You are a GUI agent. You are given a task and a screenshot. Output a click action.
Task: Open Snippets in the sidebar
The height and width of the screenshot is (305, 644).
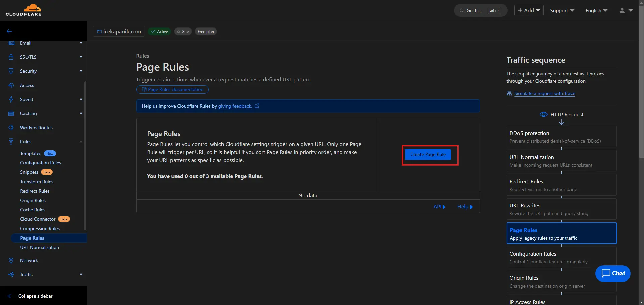[x=29, y=172]
